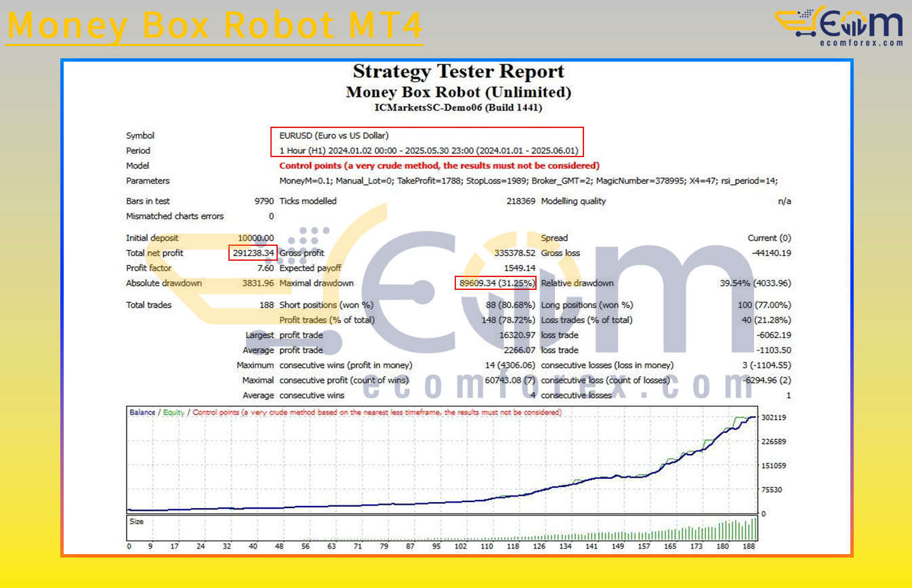Image resolution: width=912 pixels, height=588 pixels.
Task: Click the chart axis value 151059
Action: (x=773, y=465)
